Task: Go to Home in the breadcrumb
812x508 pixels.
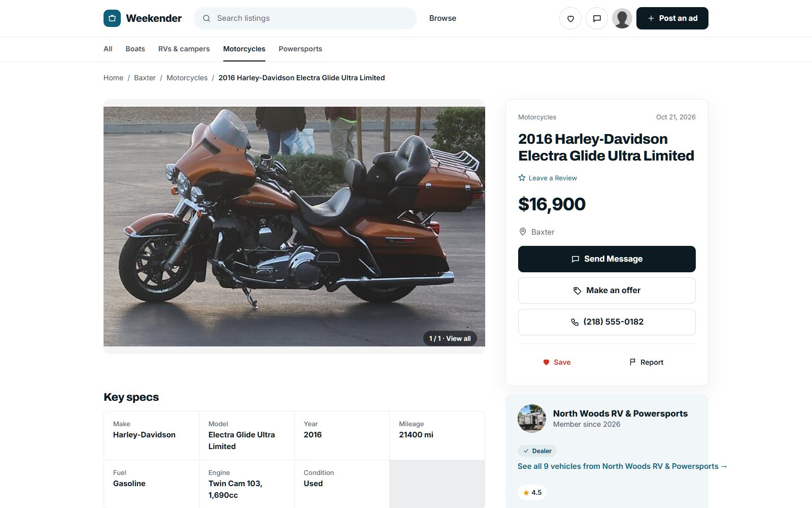Action: [x=113, y=78]
